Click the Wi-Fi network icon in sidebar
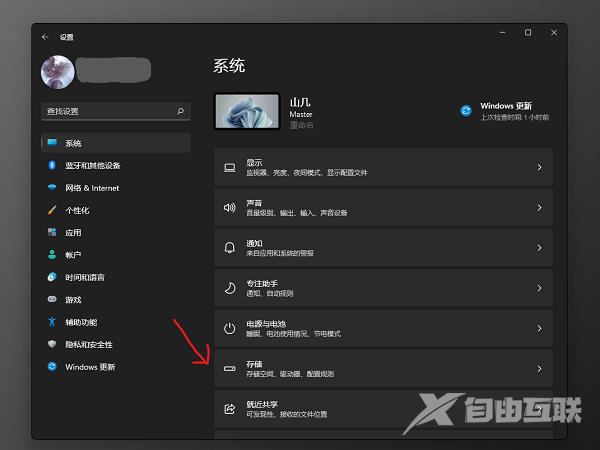The height and width of the screenshot is (450, 600). (x=52, y=187)
